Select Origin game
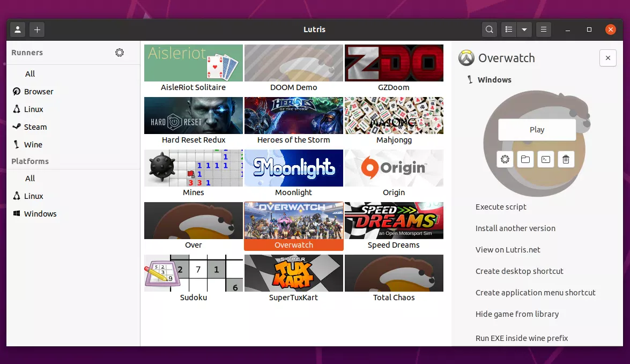This screenshot has height=364, width=630. click(394, 174)
